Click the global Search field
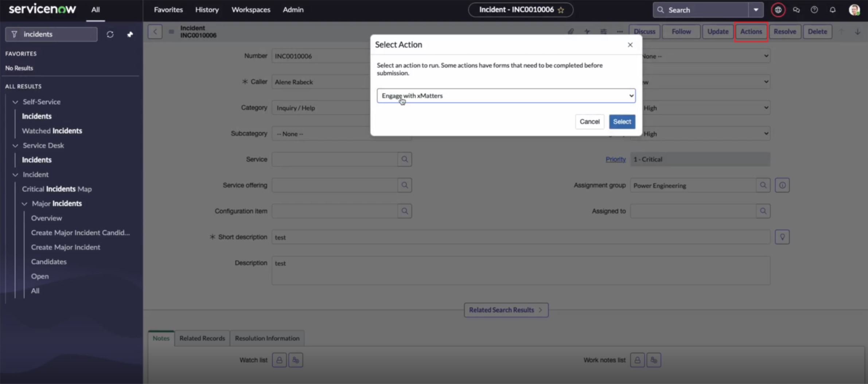Viewport: 868px width, 384px height. [x=701, y=10]
